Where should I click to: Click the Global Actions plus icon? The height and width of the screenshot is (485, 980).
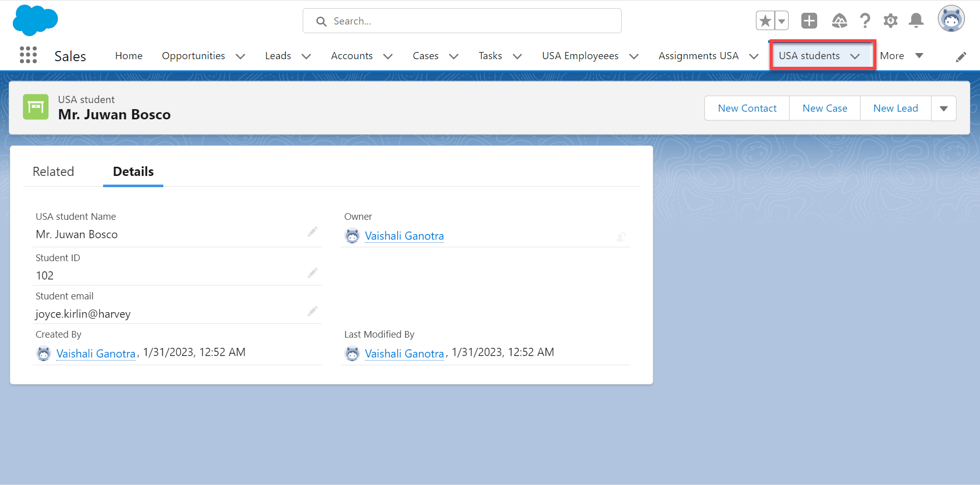click(809, 20)
